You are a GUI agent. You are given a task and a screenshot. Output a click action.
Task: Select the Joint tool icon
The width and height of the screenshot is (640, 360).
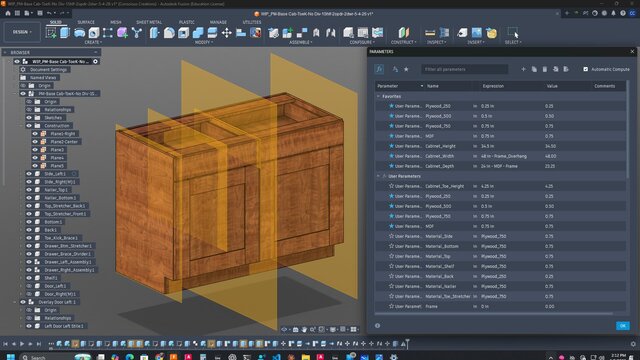302,33
